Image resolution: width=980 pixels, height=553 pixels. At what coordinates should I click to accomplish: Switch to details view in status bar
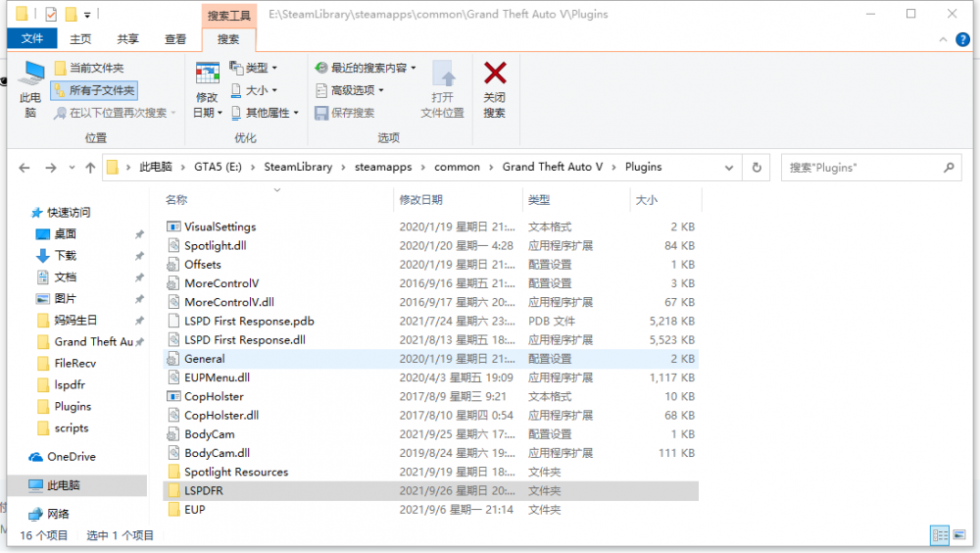coord(940,535)
